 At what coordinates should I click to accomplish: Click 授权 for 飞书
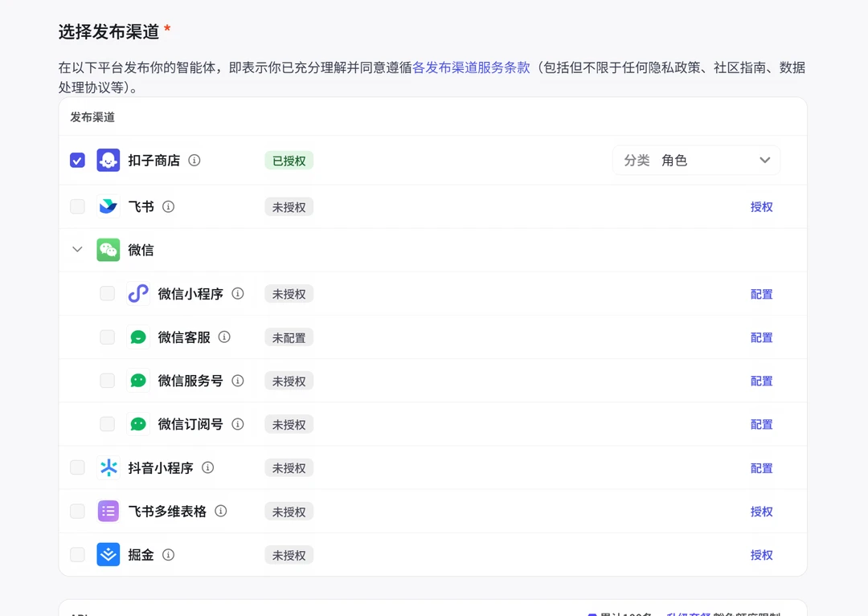762,207
